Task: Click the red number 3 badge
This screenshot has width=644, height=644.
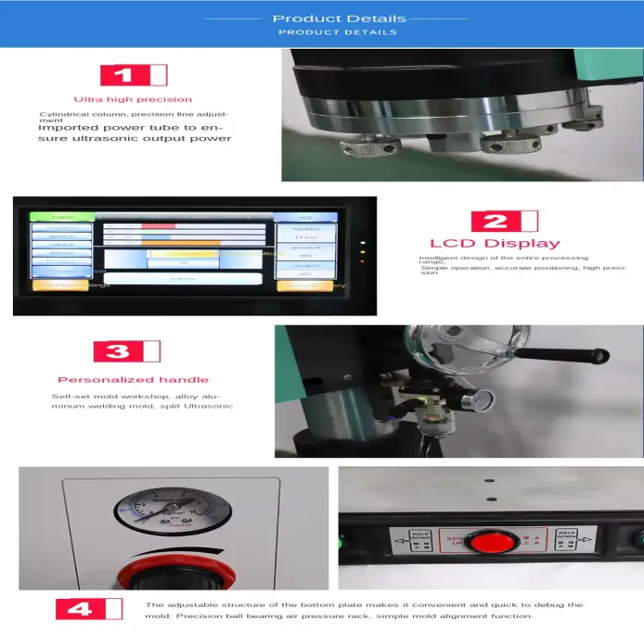Action: coord(127,351)
